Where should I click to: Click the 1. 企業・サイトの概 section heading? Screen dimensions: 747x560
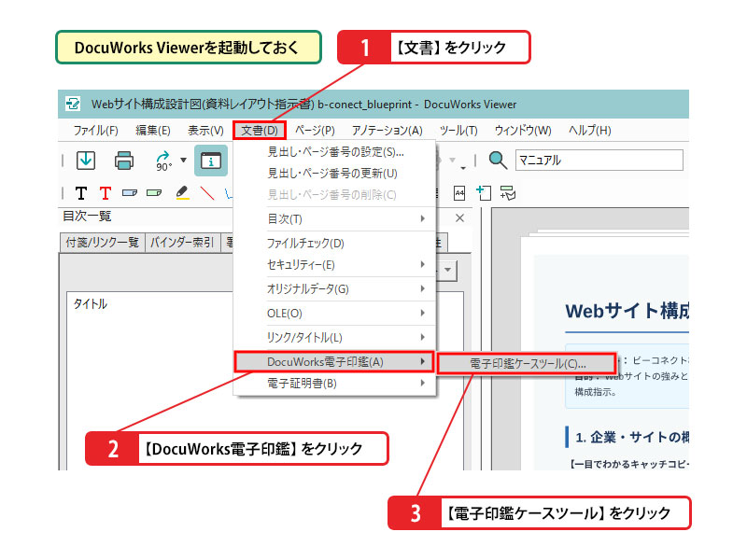pos(632,437)
